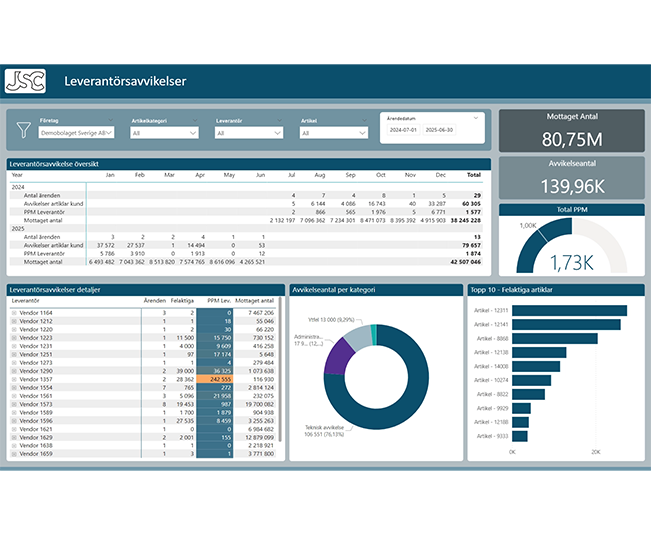Collapse the Ärendedatum slicer chevron
The image size is (651, 535).
click(476, 118)
